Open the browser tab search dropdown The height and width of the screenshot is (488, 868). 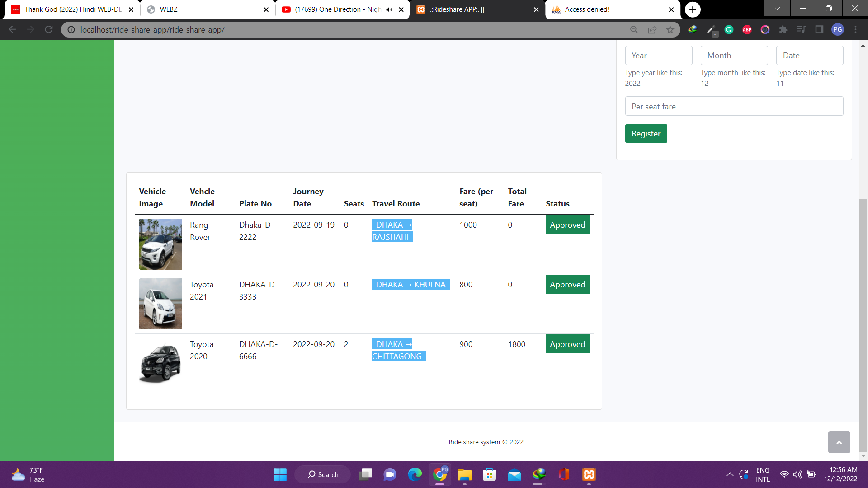(777, 8)
